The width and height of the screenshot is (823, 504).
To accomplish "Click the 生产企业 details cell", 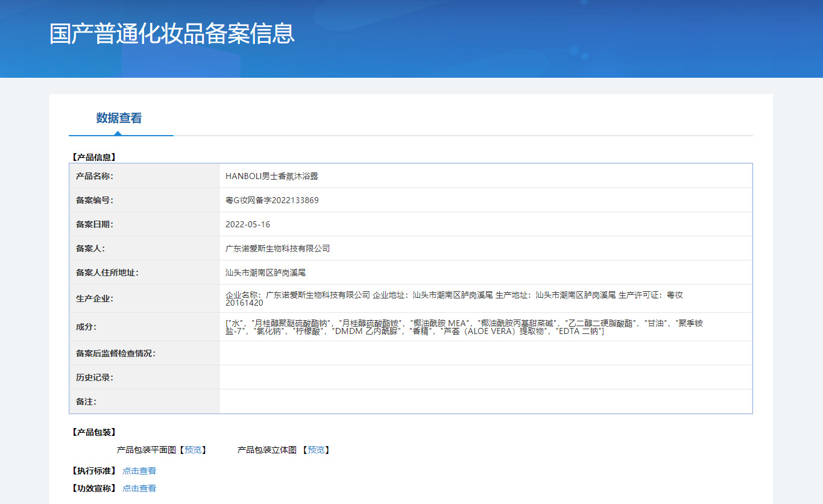I will click(x=486, y=298).
